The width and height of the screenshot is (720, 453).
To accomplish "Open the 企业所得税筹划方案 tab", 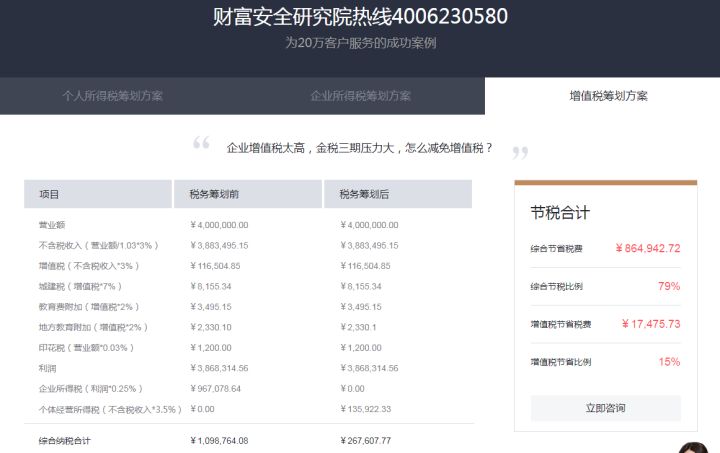I will tap(360, 96).
